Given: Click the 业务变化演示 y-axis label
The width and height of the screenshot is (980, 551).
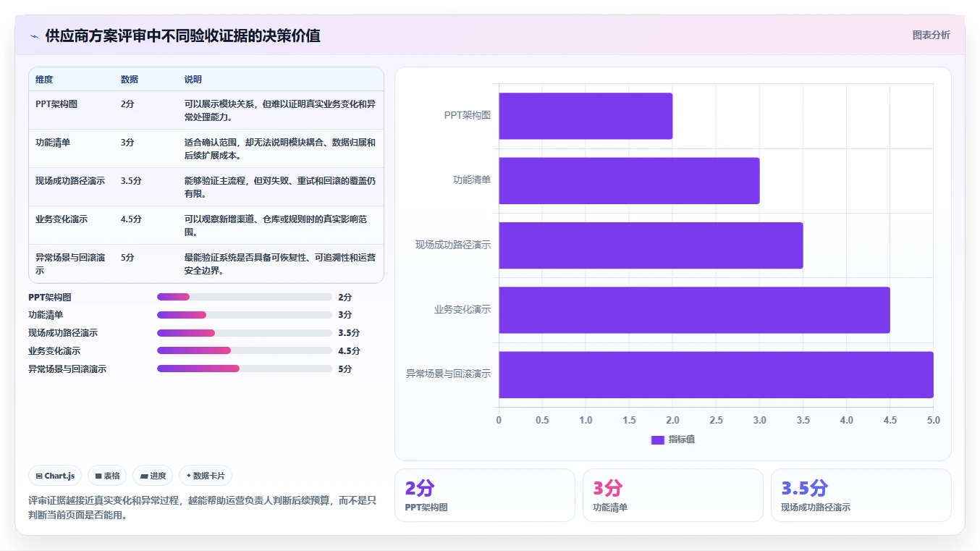Looking at the screenshot, I should (462, 310).
